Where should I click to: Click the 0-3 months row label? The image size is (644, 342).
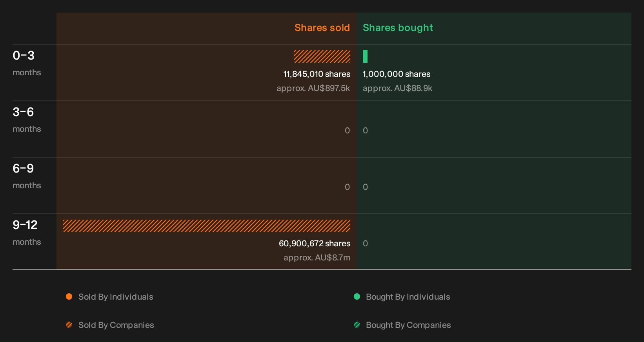click(x=27, y=63)
